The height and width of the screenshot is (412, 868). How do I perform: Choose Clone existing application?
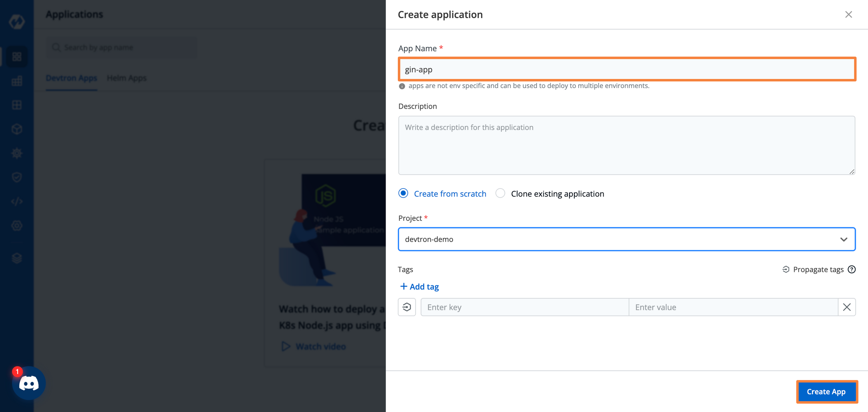[x=500, y=193]
